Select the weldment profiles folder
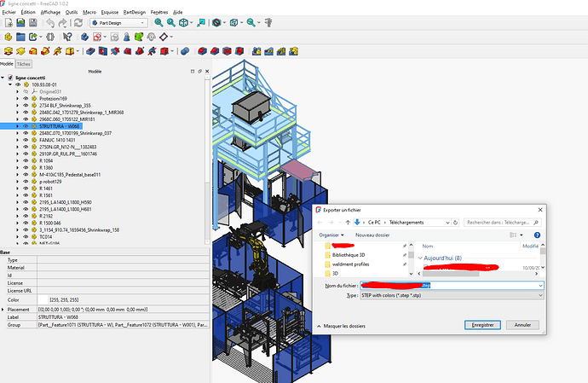The height and width of the screenshot is (383, 588). 350,264
